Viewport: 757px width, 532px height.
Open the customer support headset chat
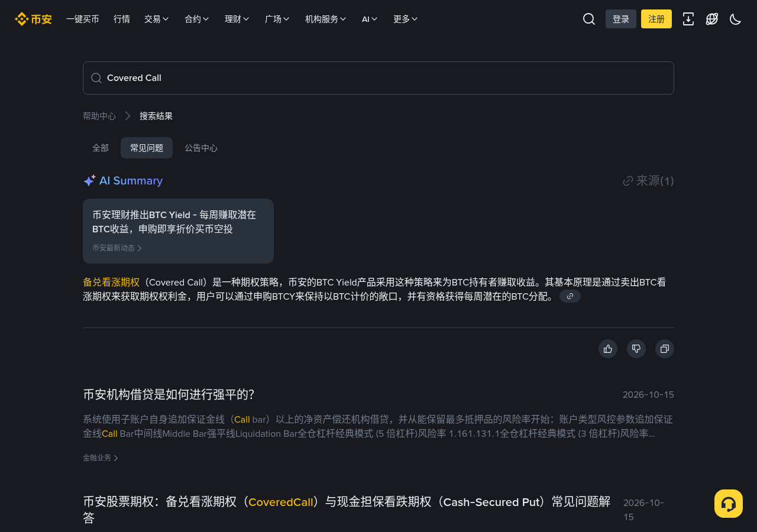(x=729, y=504)
